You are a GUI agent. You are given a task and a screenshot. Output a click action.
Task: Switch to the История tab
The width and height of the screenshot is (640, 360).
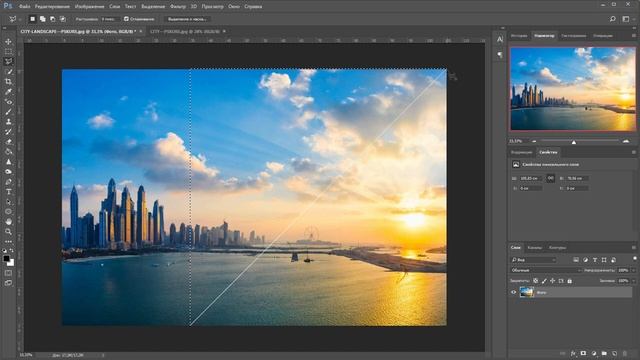point(519,36)
